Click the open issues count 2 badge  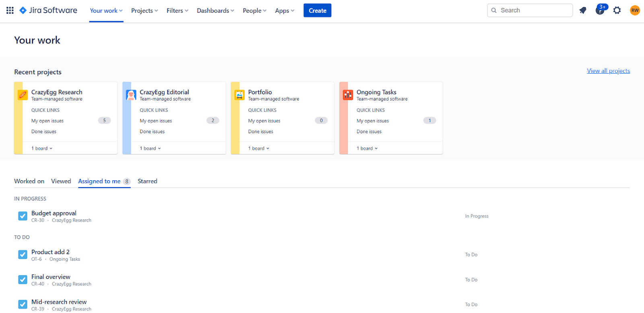point(213,120)
